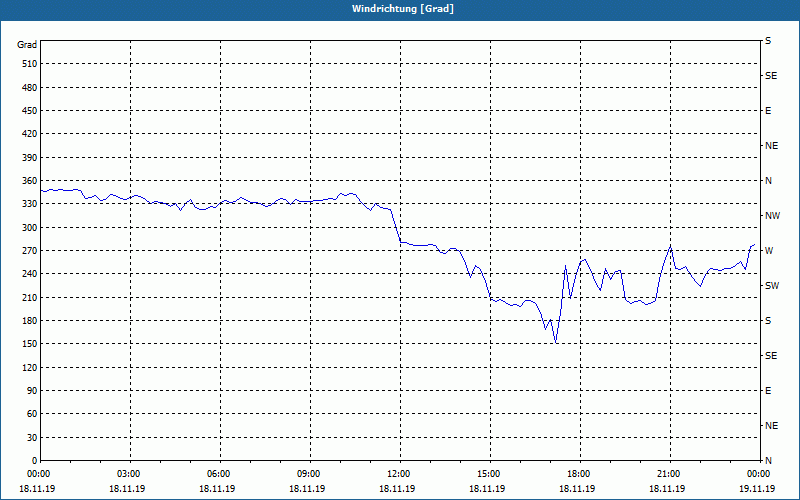Click the 0 axis value

pyautogui.click(x=34, y=461)
